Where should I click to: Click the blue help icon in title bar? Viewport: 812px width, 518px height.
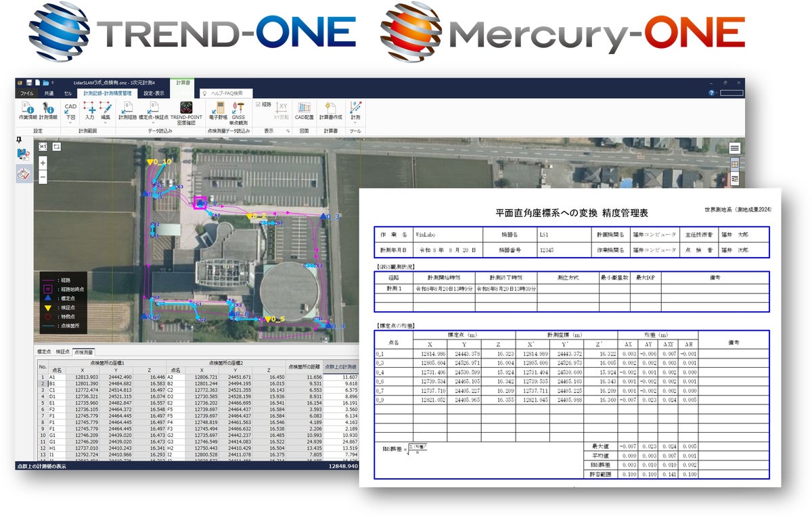[x=712, y=93]
